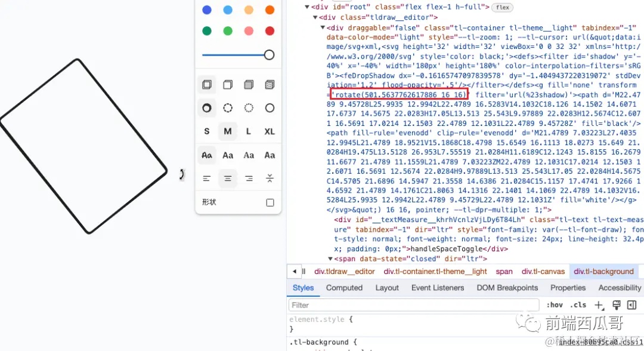The width and height of the screenshot is (644, 351).
Task: Toggle the .cls class editor
Action: click(578, 305)
